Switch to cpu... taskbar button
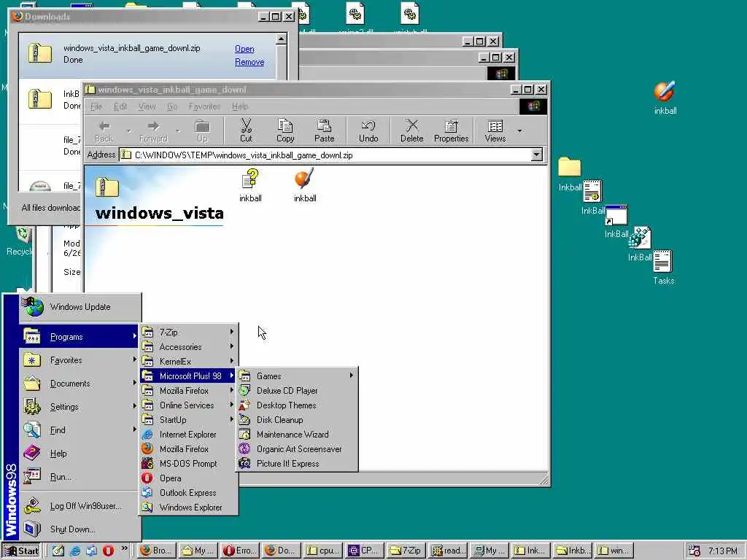 coord(323,551)
